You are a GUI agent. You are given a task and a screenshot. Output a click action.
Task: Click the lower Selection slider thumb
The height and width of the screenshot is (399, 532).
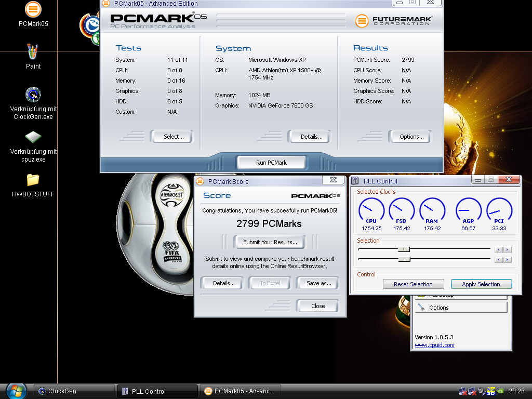pos(404,259)
